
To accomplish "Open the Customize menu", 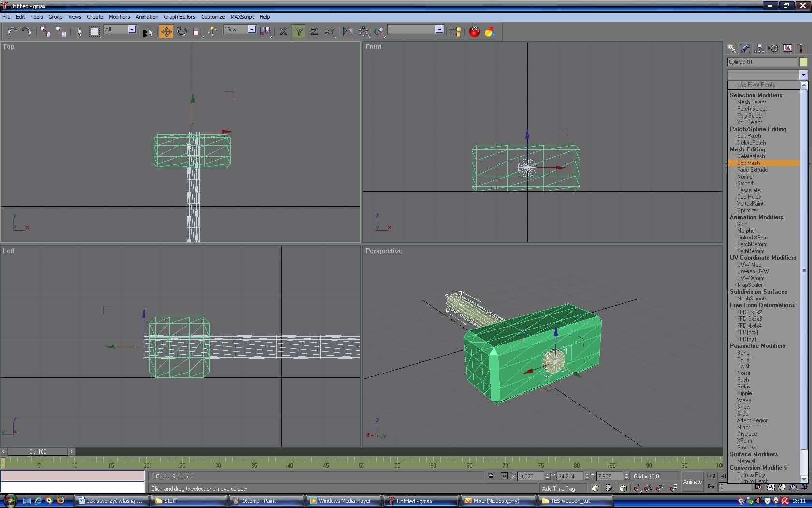I will (x=213, y=17).
